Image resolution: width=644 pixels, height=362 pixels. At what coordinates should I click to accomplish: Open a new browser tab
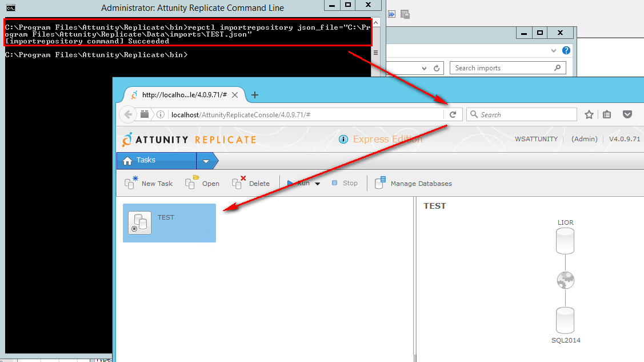point(255,95)
